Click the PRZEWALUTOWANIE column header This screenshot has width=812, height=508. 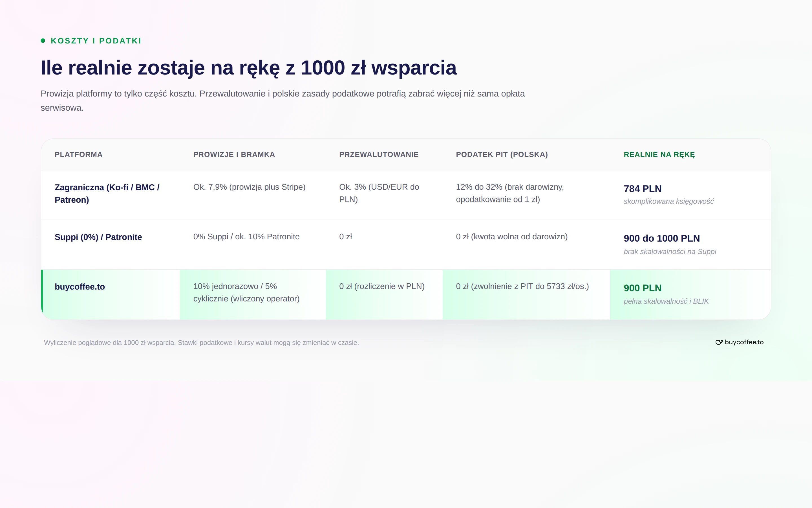(x=379, y=155)
